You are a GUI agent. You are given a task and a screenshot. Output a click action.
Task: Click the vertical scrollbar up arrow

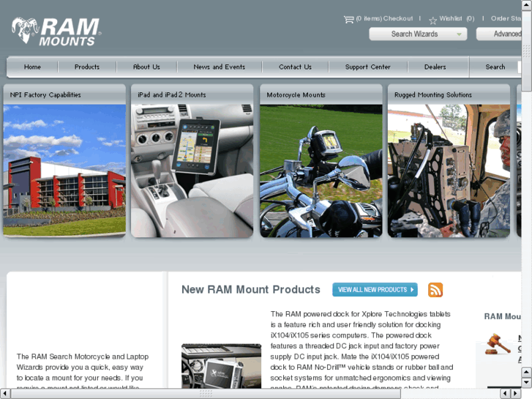point(526,4)
